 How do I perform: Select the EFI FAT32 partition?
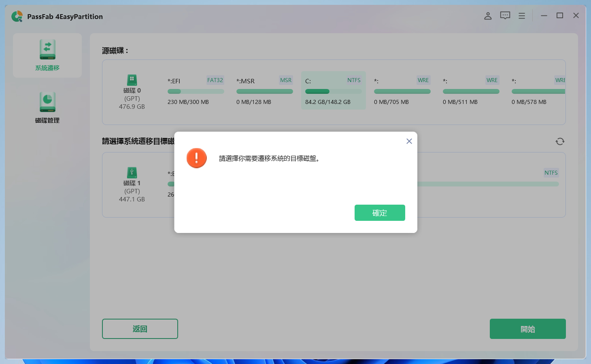coord(196,91)
